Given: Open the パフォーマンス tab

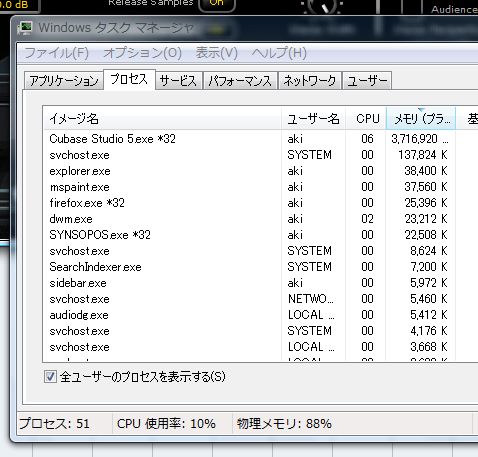Looking at the screenshot, I should tap(240, 81).
